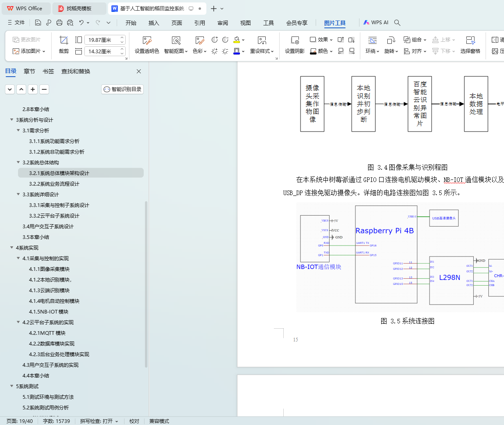Switch to 书签 tab in navigation pane
Screen dimensions: 504x425
point(48,71)
